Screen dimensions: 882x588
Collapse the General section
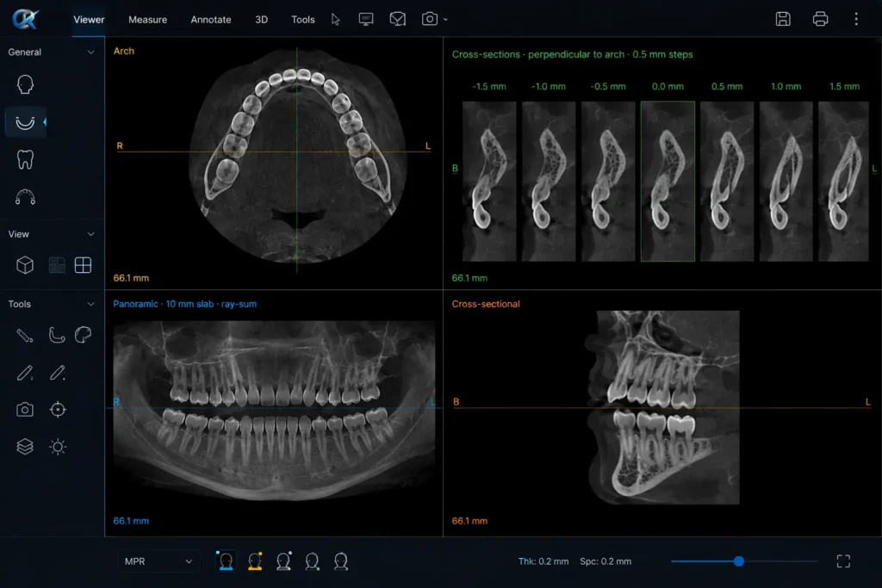[90, 52]
